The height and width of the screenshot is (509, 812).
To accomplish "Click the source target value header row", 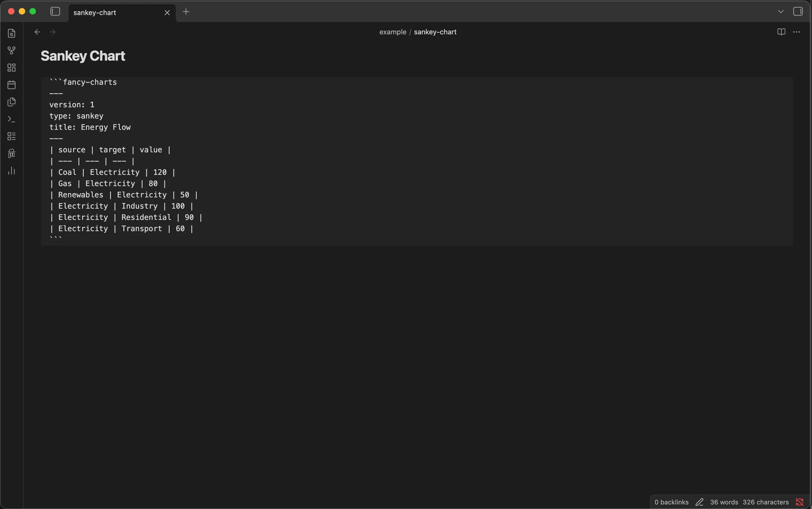I will click(x=110, y=150).
